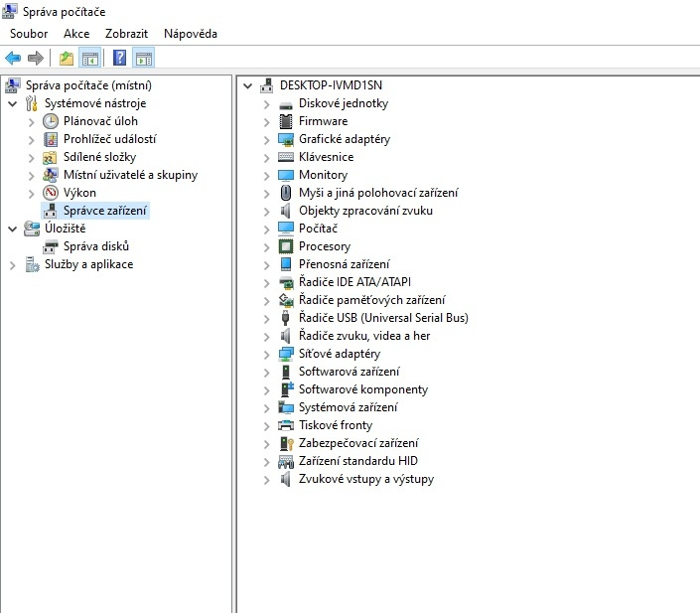Toggle the console tree pane toolbar button

tap(90, 58)
